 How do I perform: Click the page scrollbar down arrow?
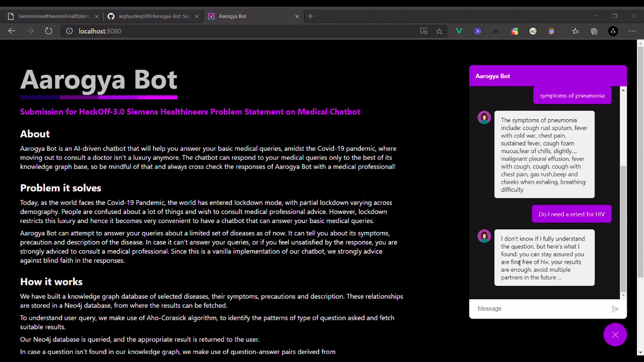[x=640, y=352]
